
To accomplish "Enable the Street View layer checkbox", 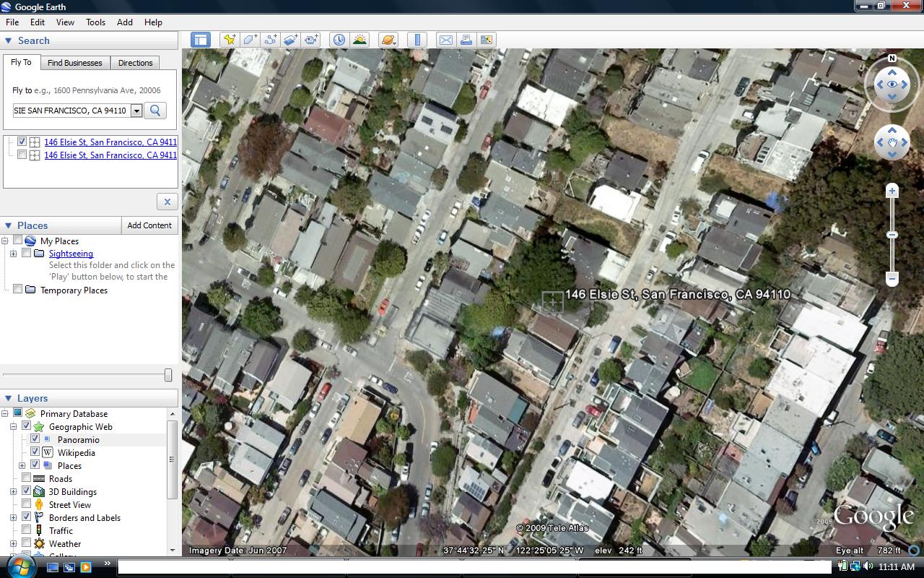I will (27, 504).
